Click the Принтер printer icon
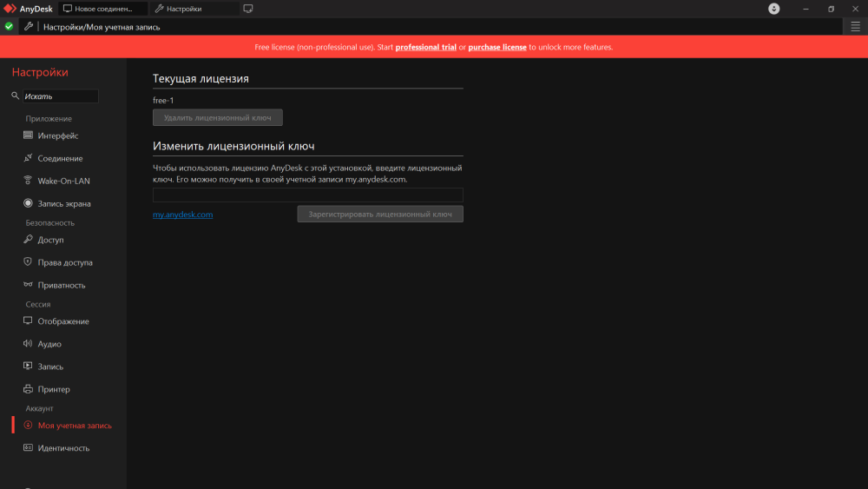Image resolution: width=868 pixels, height=489 pixels. (x=28, y=389)
